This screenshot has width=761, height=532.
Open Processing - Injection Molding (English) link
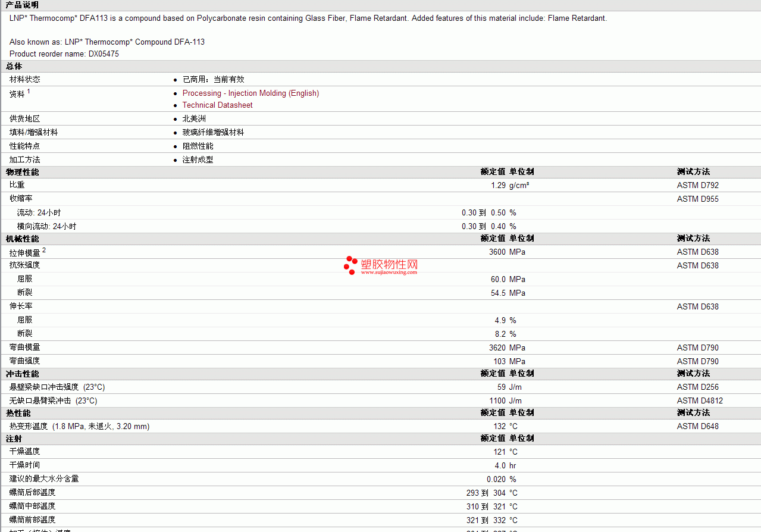coord(250,93)
